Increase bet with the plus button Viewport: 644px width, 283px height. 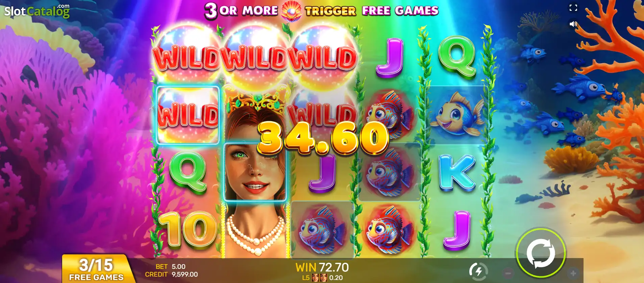tap(573, 273)
